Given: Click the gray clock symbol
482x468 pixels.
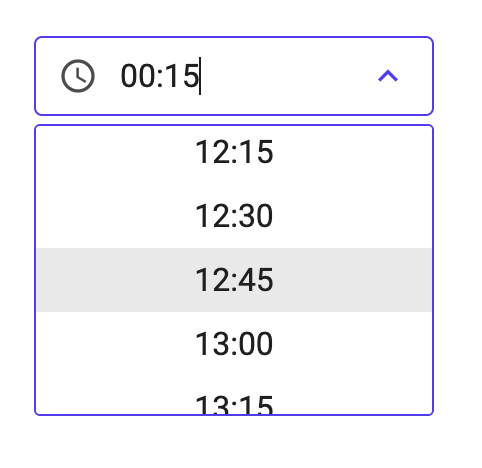Looking at the screenshot, I should [x=78, y=76].
